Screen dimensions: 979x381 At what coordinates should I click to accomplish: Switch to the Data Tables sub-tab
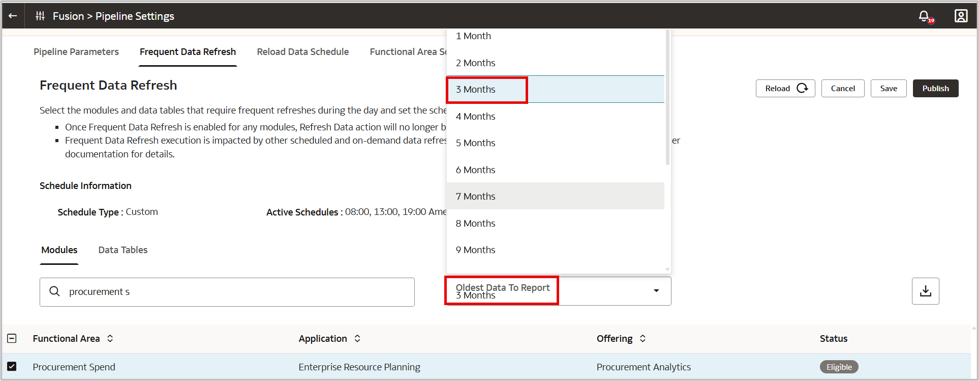coord(123,250)
